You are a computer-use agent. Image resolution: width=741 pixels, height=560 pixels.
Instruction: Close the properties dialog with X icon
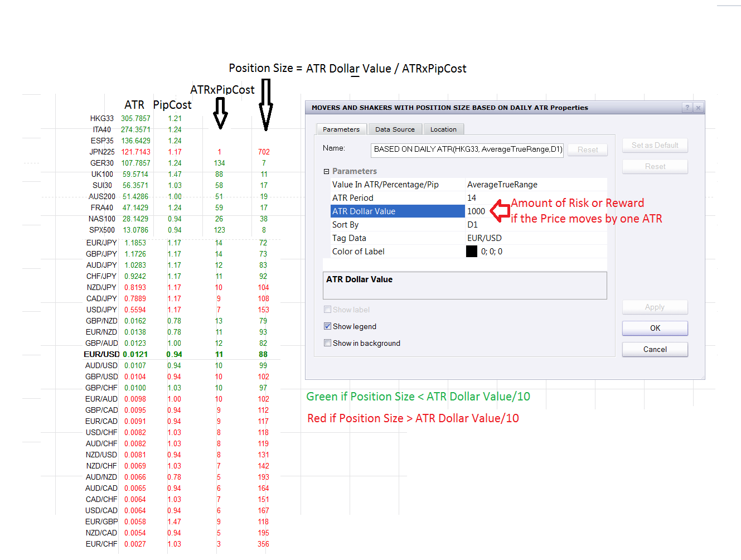698,108
